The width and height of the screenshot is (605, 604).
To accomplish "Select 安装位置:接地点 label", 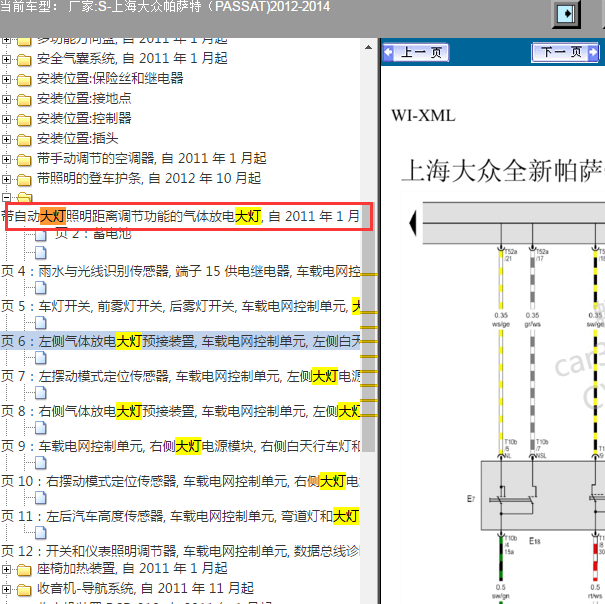I will (84, 99).
